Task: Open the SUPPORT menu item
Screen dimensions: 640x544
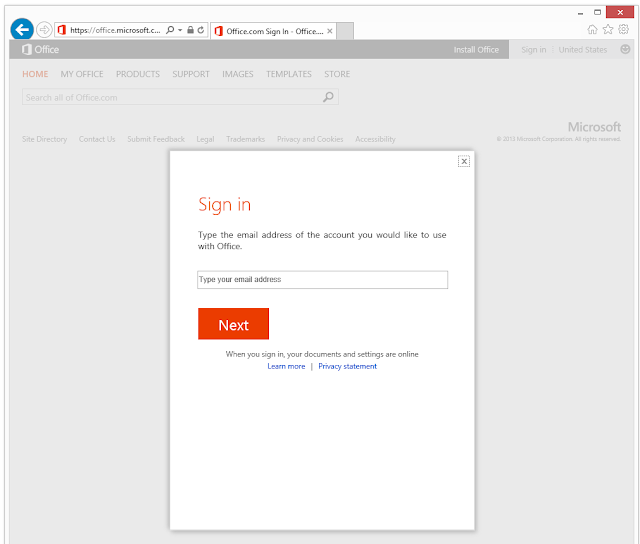Action: (191, 74)
